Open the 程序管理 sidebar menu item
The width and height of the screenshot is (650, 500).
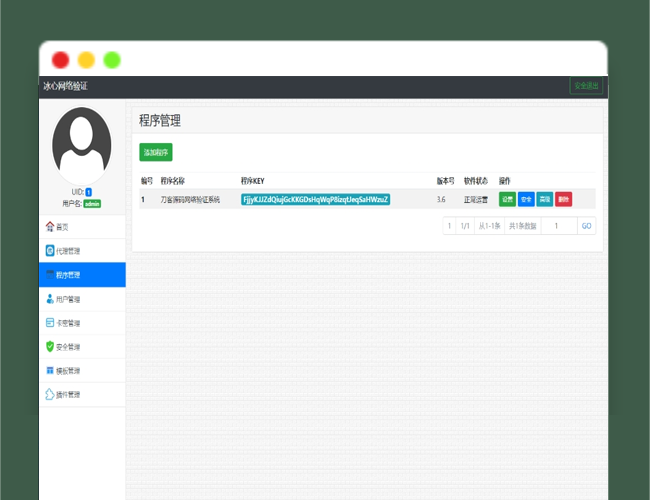pyautogui.click(x=82, y=274)
